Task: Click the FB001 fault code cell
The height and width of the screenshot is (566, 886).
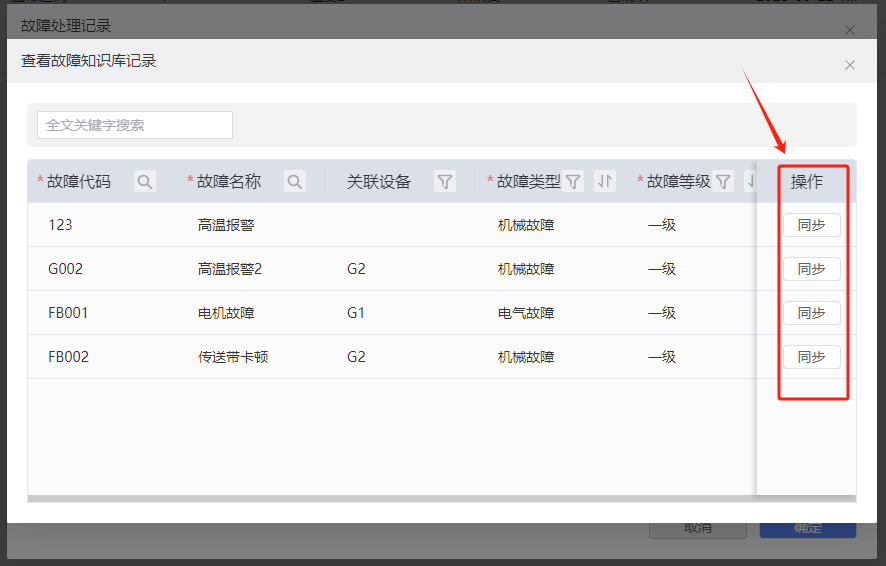Action: [x=68, y=313]
